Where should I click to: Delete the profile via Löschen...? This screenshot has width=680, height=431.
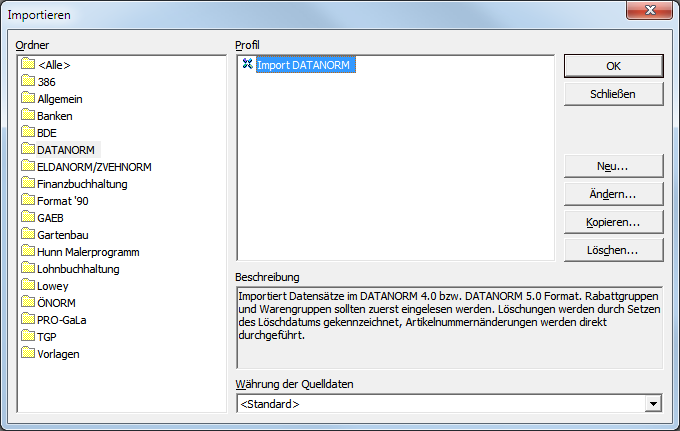point(613,250)
